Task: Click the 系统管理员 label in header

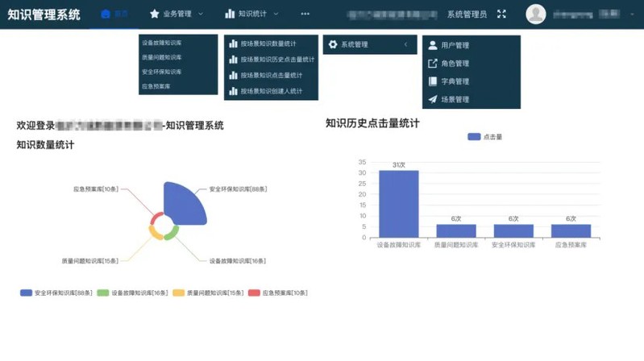Action: coord(467,14)
